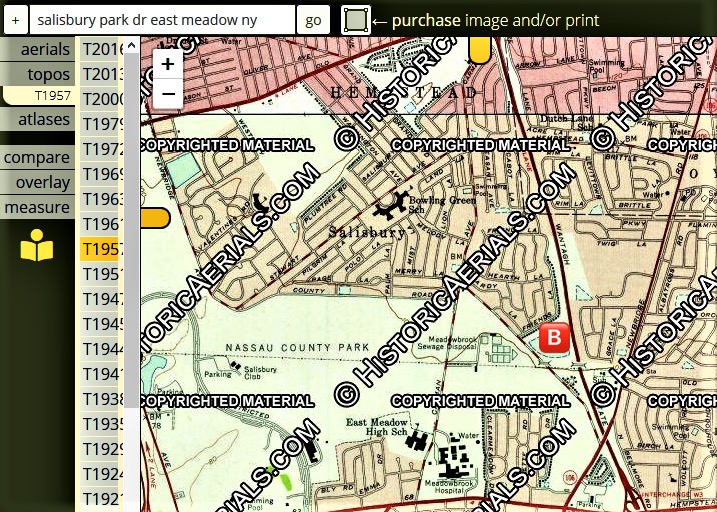Open the atlases menu
Screen dimensions: 717x512
coord(37,119)
